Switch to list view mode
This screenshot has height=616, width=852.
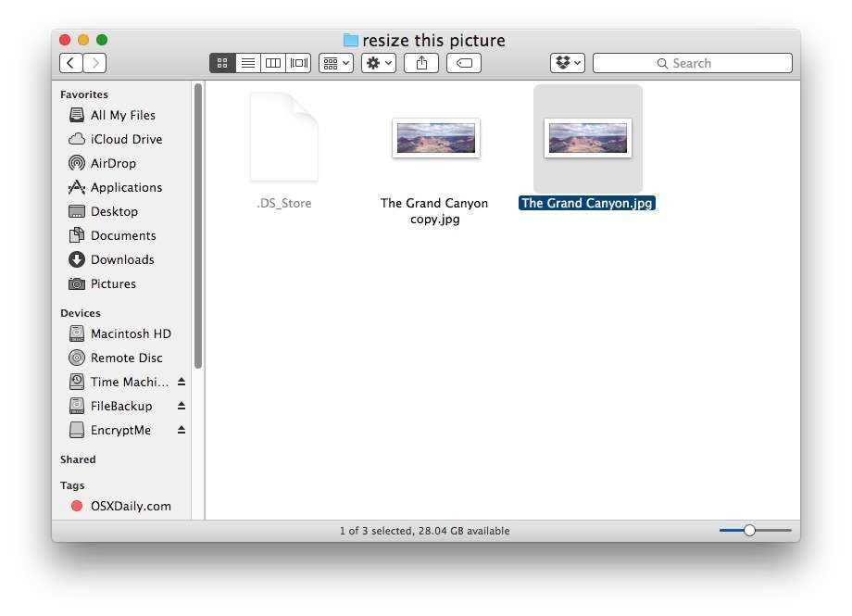[x=248, y=63]
